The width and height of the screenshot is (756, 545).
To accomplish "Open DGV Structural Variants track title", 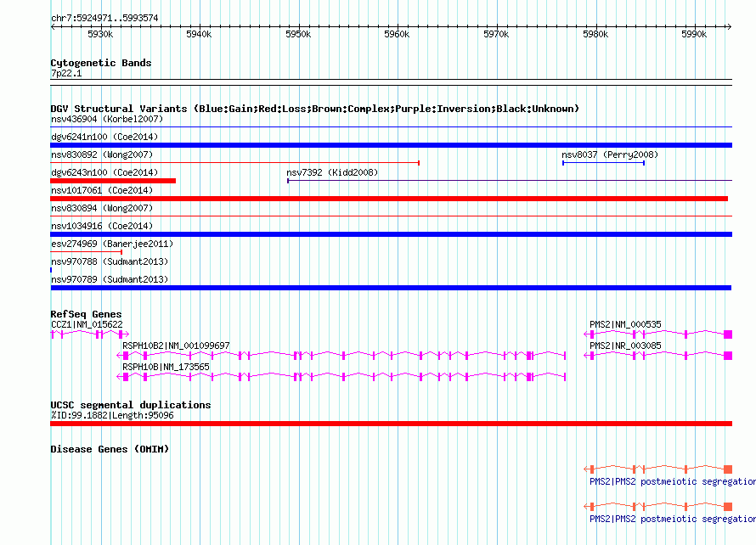I will [315, 109].
